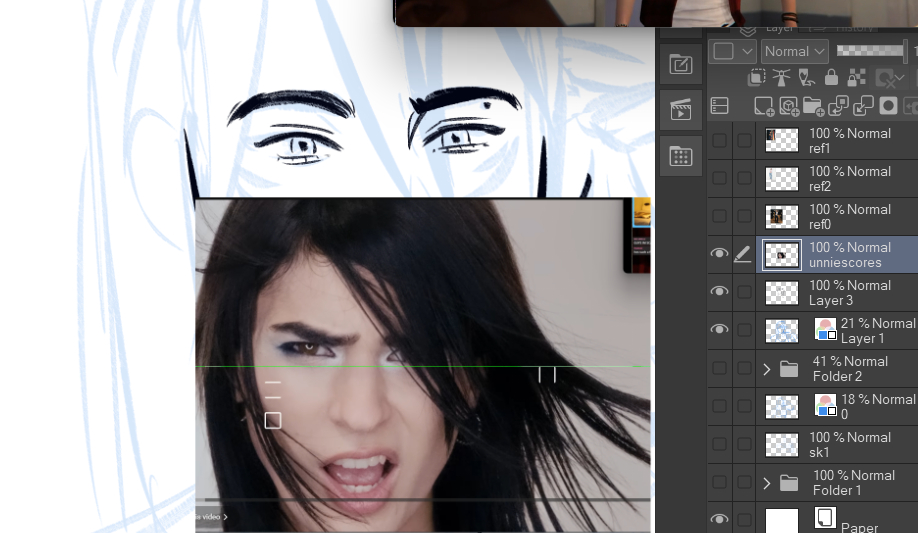918x533 pixels.
Task: Click the Lock layer padlock icon
Action: tap(831, 77)
